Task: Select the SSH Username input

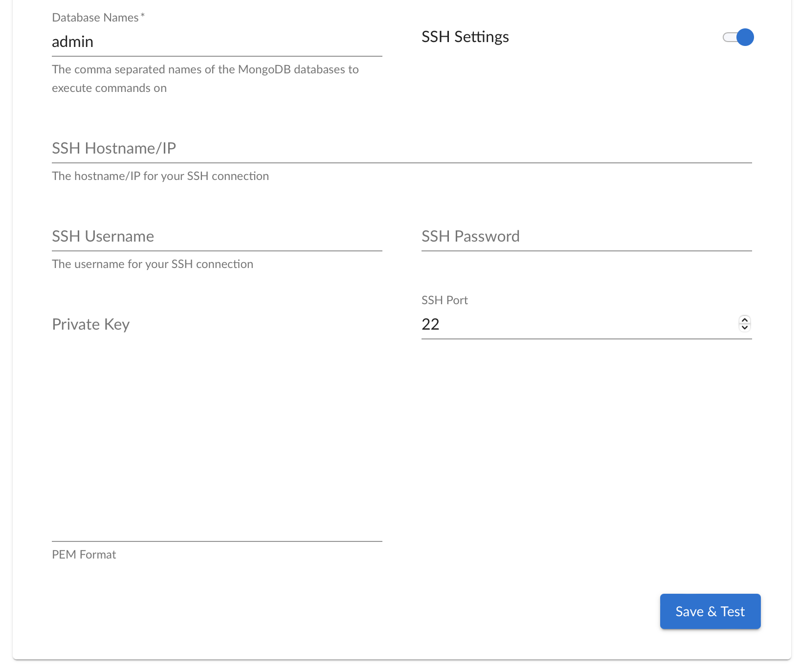Action: [216, 237]
